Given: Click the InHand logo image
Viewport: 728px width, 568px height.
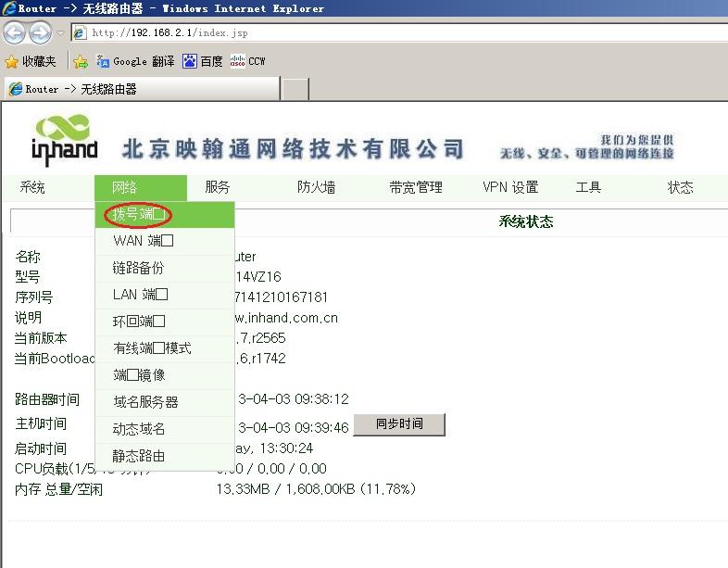Looking at the screenshot, I should pos(64,139).
